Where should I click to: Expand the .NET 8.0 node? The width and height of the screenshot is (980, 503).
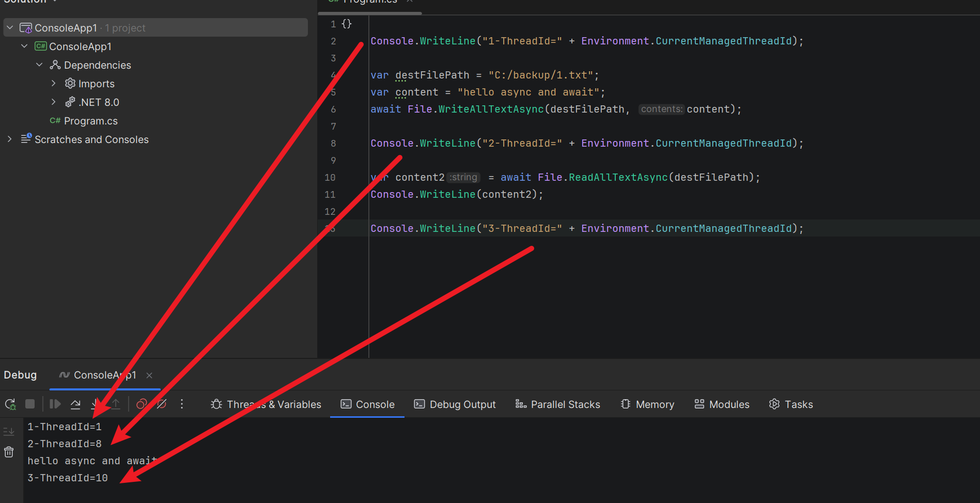tap(53, 102)
